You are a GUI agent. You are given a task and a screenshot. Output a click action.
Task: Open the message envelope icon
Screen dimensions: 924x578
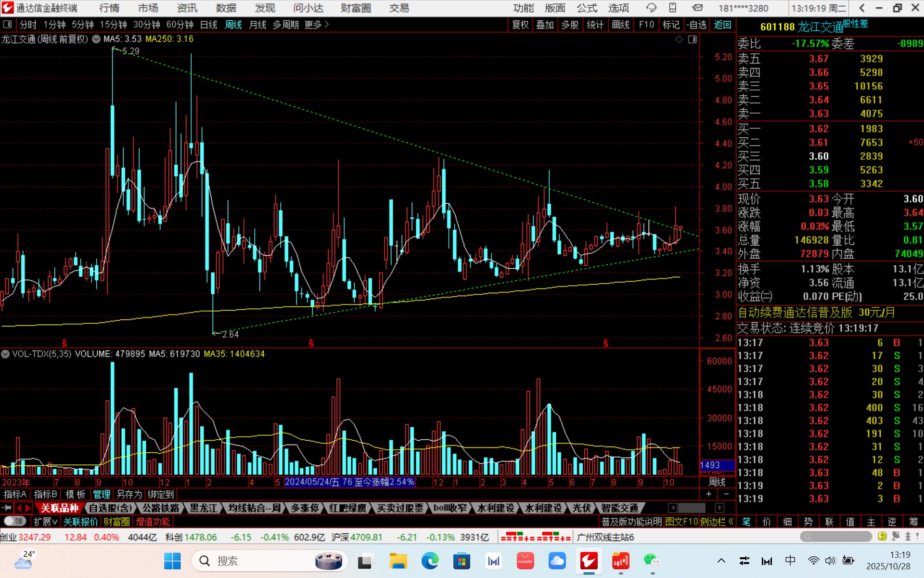(x=697, y=8)
